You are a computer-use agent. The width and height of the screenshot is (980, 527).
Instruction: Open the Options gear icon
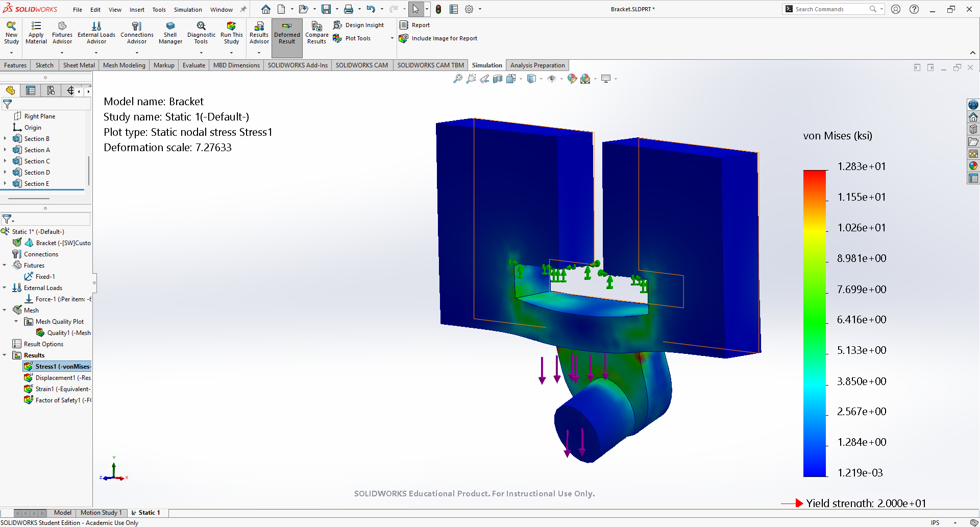469,9
